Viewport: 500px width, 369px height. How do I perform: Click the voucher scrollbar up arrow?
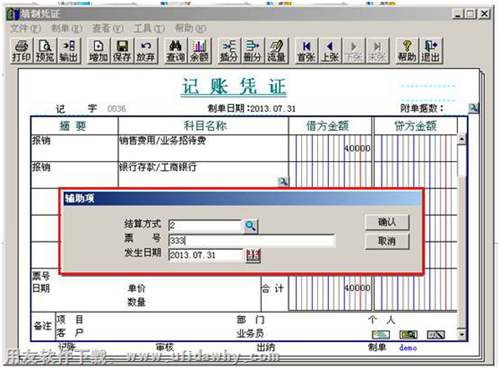462,139
